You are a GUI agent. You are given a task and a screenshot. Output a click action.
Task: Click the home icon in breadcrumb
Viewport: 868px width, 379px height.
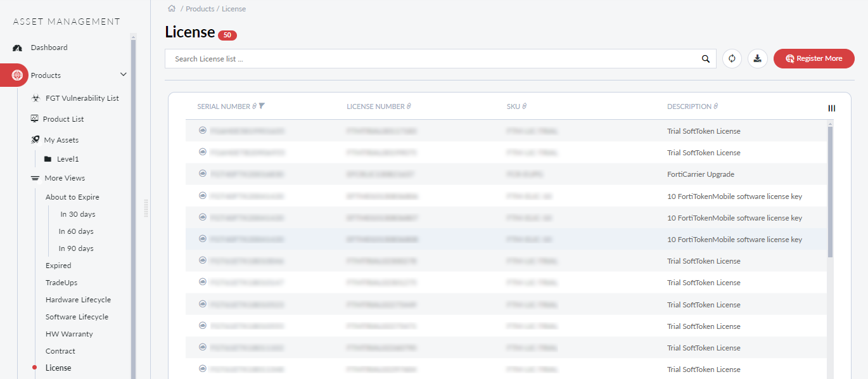[x=171, y=9]
